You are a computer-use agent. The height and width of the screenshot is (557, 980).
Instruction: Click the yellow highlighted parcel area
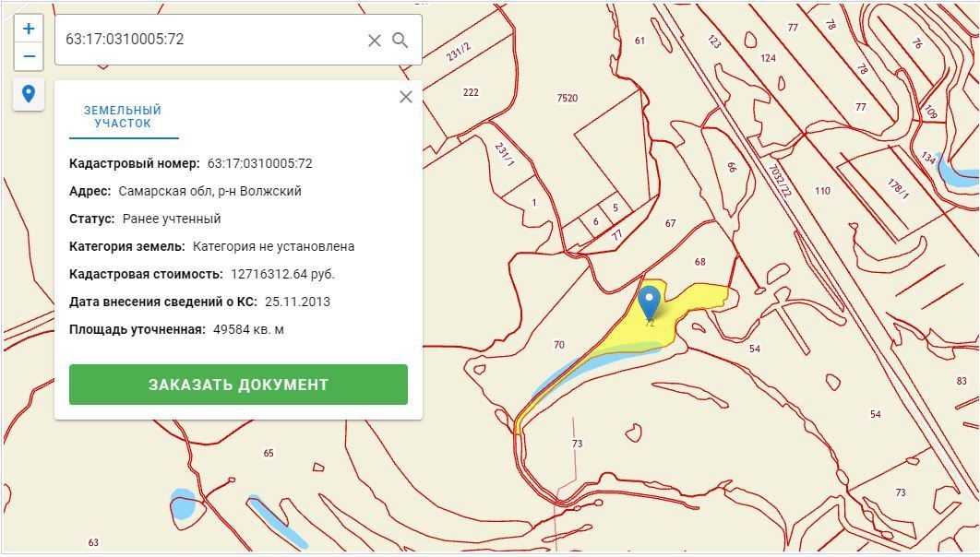pyautogui.click(x=701, y=297)
